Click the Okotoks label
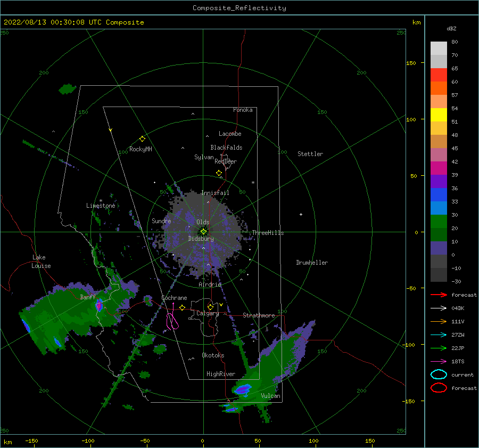 213,355
